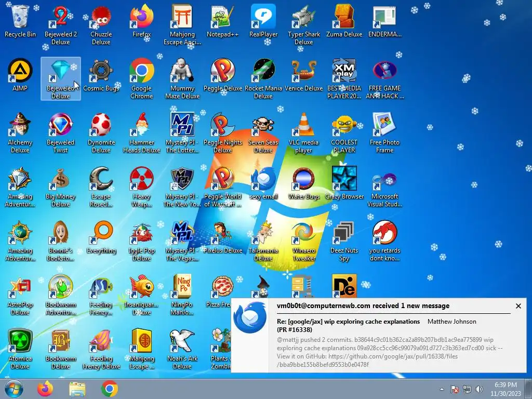This screenshot has width=532, height=399.
Task: Select Peggle Nights Deluxe icon
Action: pos(222,132)
